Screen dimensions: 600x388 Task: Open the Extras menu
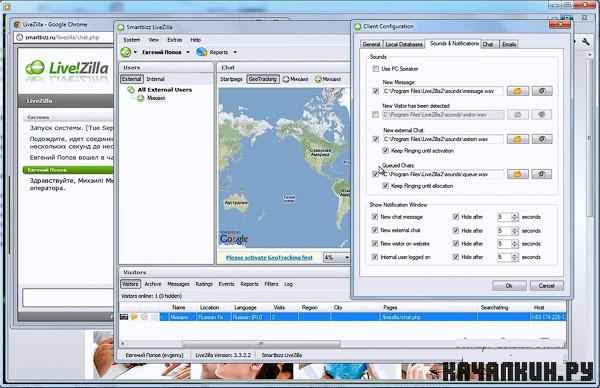click(174, 40)
